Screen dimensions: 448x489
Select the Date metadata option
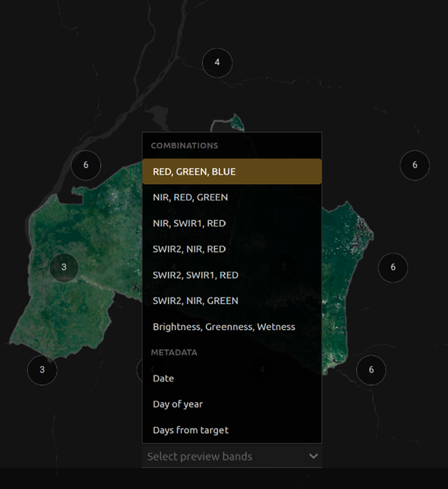pyautogui.click(x=231, y=379)
